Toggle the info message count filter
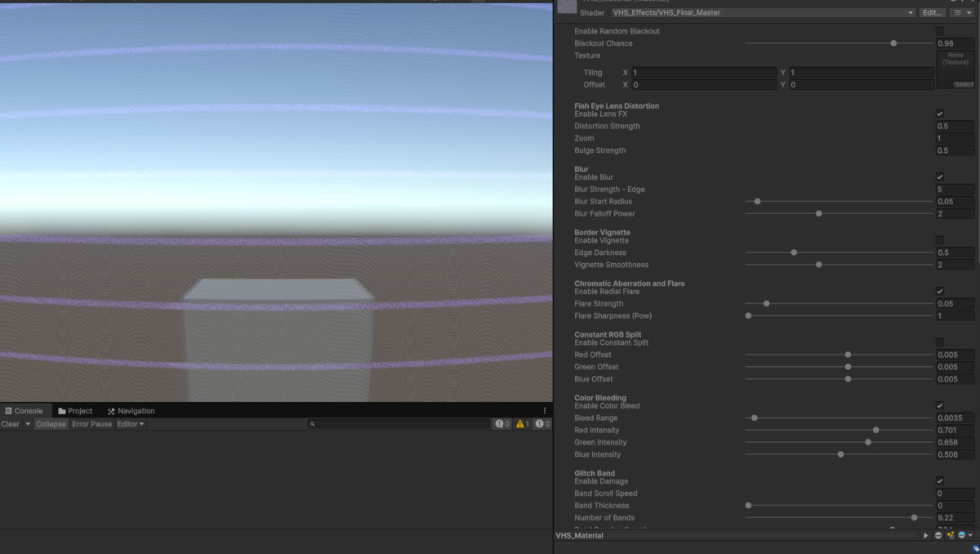 (502, 424)
